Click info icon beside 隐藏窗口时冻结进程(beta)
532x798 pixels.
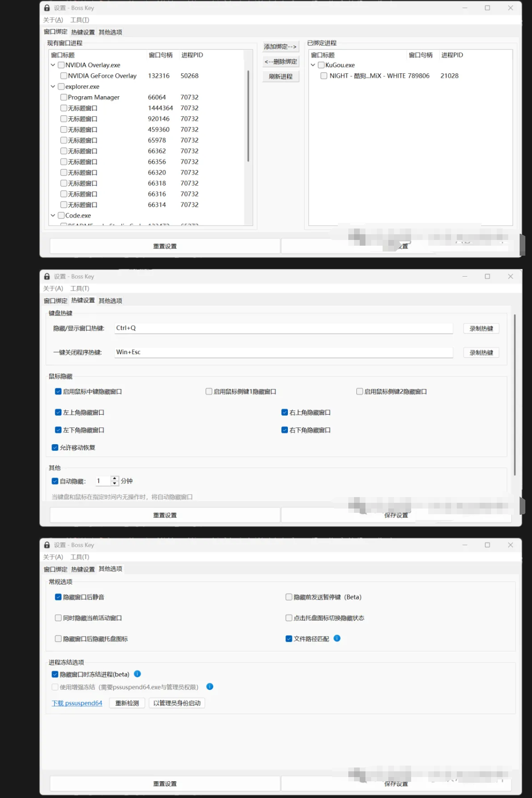click(x=138, y=674)
